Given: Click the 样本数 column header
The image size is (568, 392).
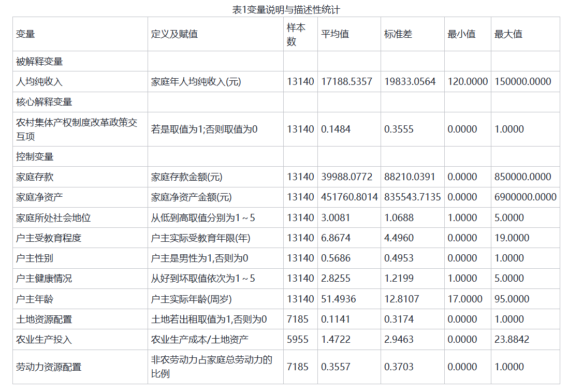Looking at the screenshot, I should pos(296,34).
